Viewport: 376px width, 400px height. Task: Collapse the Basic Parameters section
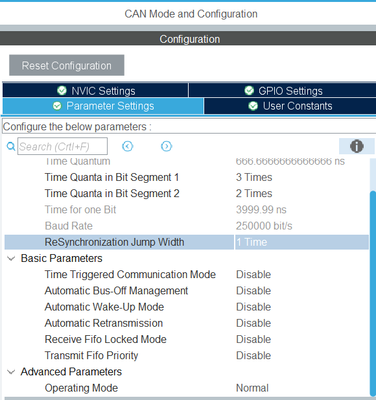tap(11, 258)
